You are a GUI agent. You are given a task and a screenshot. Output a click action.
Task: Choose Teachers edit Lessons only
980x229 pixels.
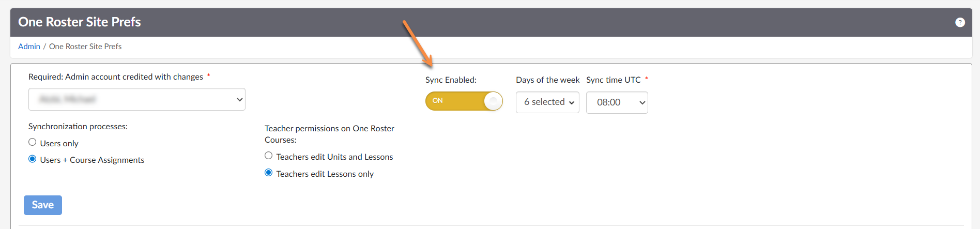[269, 173]
